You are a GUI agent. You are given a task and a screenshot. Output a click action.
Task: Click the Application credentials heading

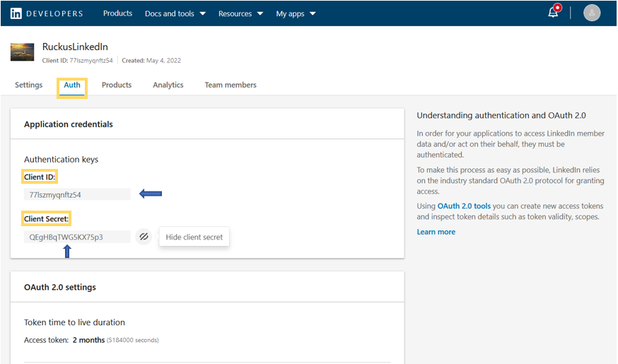point(68,124)
